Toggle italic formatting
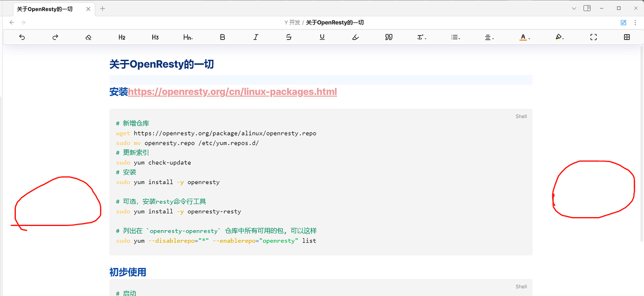Image resolution: width=644 pixels, height=296 pixels. tap(256, 37)
